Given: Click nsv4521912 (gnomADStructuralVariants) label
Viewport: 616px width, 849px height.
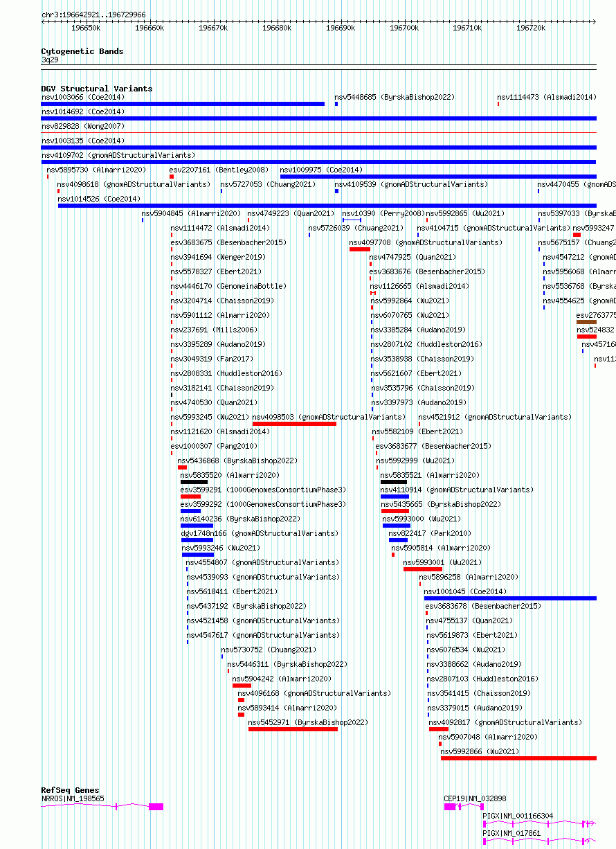Looking at the screenshot, I should click(495, 418).
